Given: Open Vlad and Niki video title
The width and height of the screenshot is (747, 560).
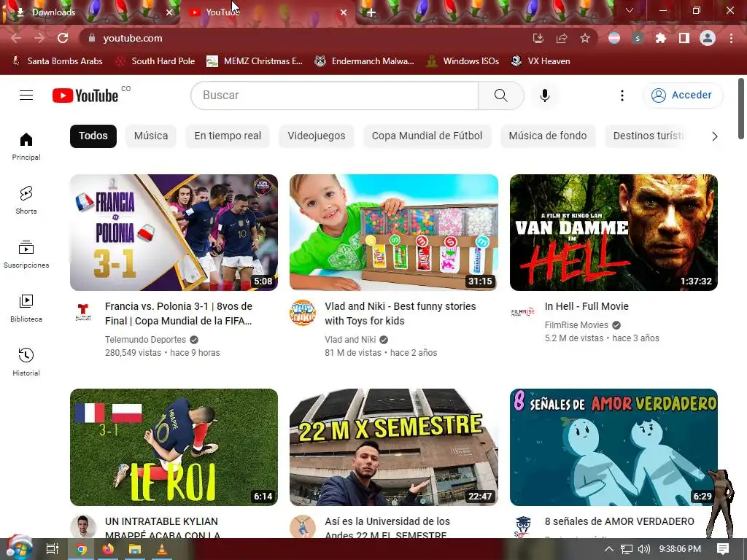Looking at the screenshot, I should [x=400, y=314].
